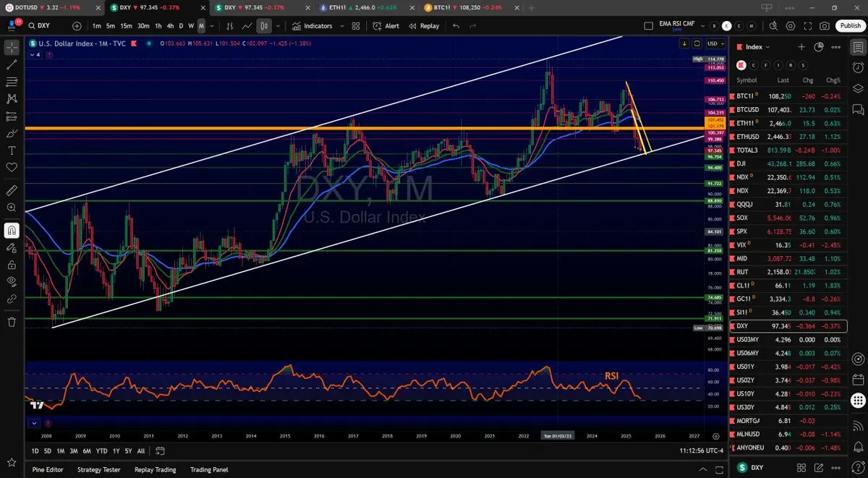Select the brush drawing tool
This screenshot has height=478, width=868.
12,133
